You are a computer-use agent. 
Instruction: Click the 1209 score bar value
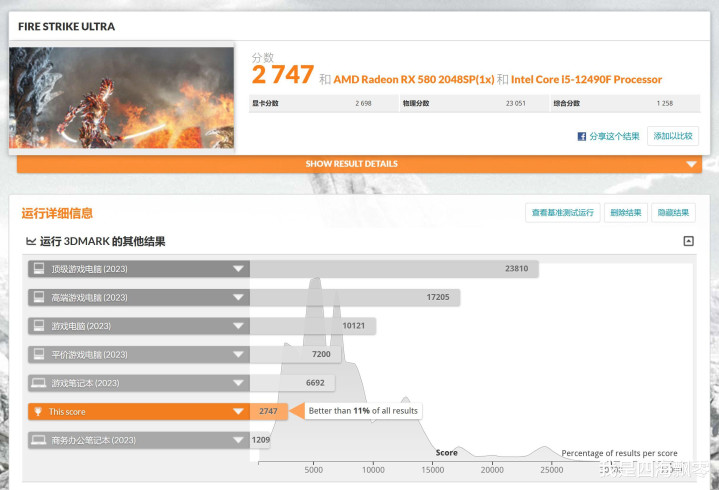click(x=260, y=440)
